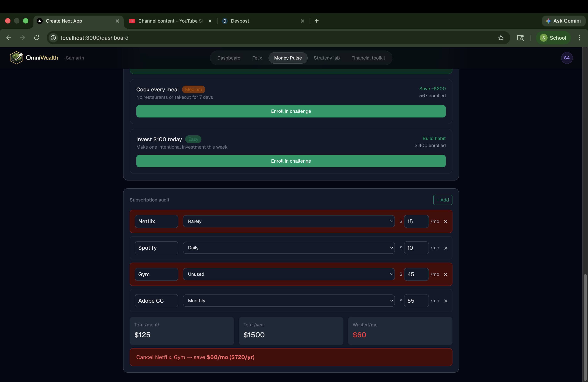Open the Financial toolkit tab

tap(368, 58)
